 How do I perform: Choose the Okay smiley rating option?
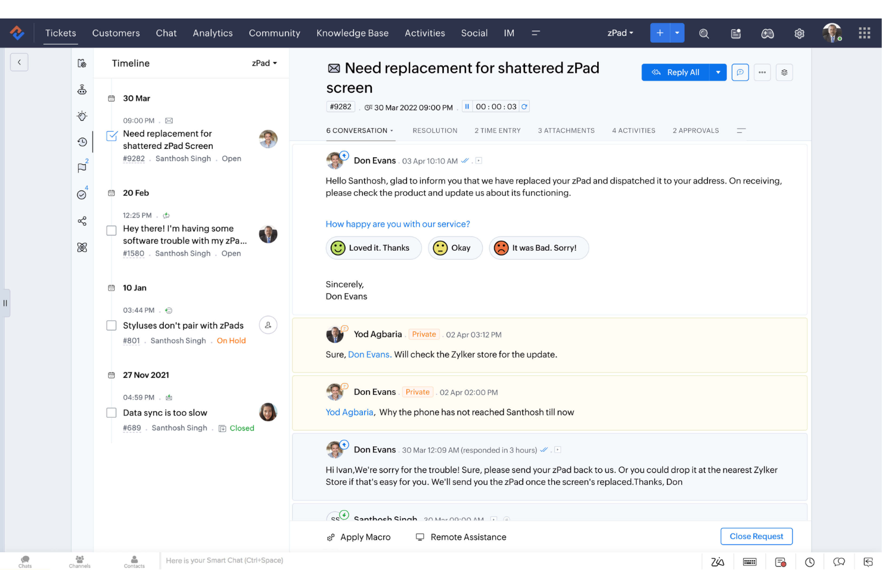(x=455, y=248)
